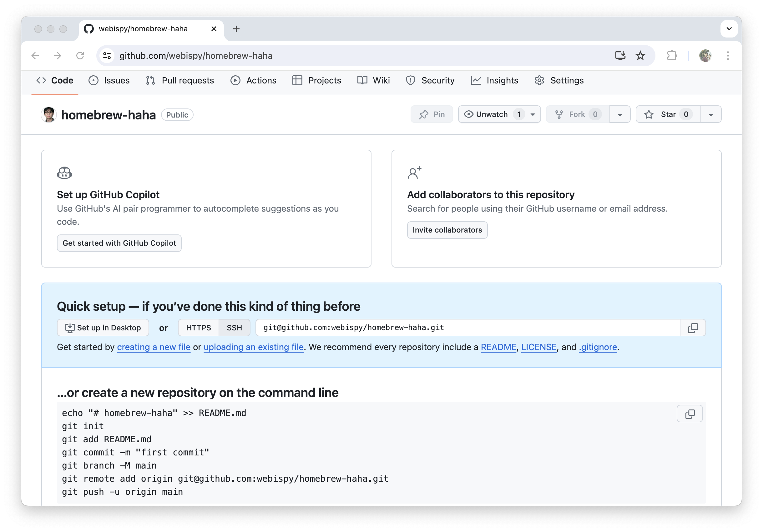Click the homebrew-haha repository name
763x532 pixels.
click(109, 115)
